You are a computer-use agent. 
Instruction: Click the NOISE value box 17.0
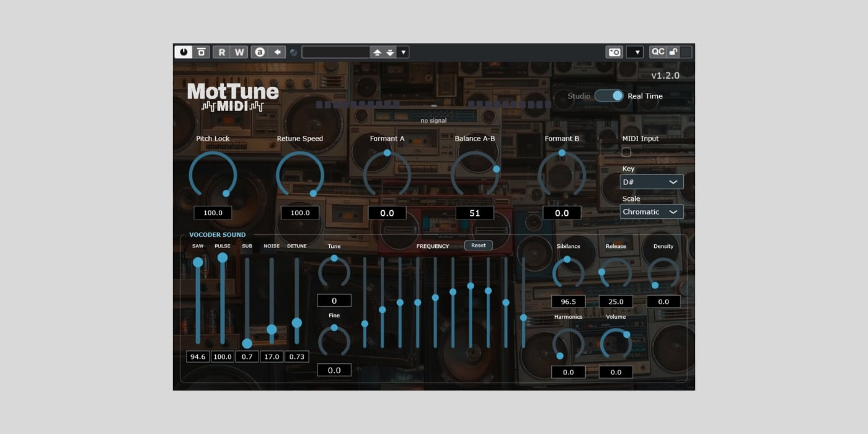272,356
